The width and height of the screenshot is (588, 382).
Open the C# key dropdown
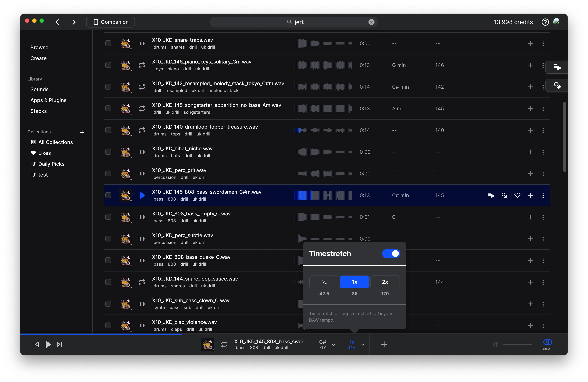pyautogui.click(x=326, y=344)
